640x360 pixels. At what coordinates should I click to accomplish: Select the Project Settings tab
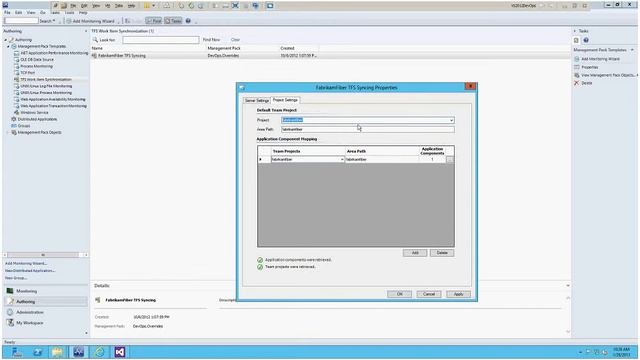coord(285,100)
